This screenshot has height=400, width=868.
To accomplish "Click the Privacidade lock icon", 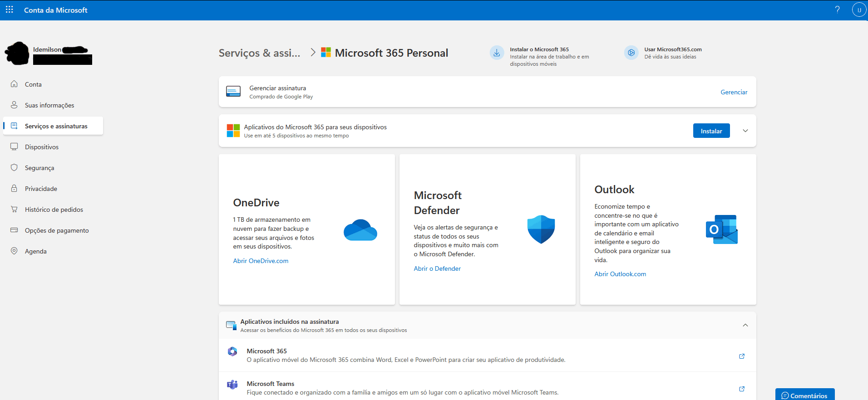I will [x=14, y=188].
